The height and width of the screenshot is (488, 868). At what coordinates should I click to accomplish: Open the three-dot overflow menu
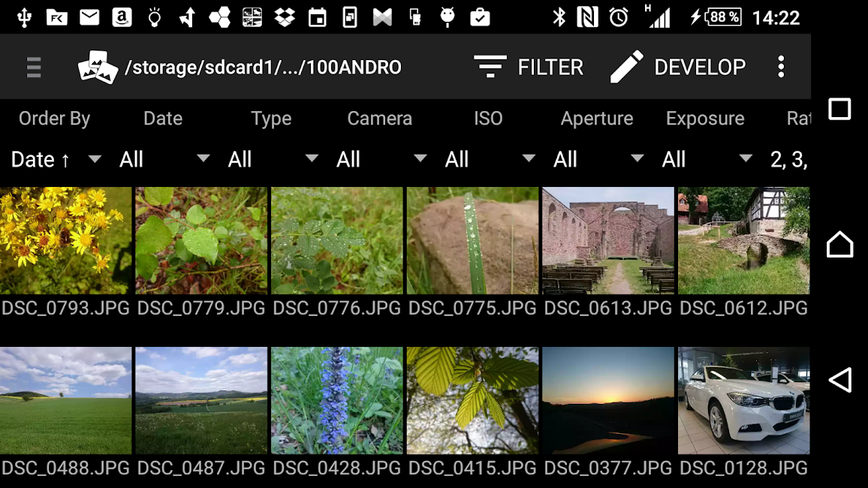[x=781, y=68]
